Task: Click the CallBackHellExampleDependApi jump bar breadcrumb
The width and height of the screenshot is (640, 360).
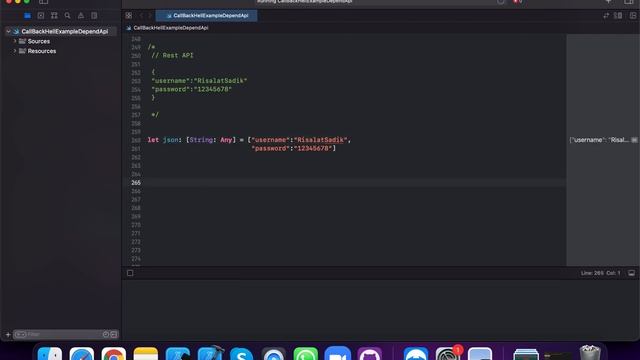Action: (171, 28)
